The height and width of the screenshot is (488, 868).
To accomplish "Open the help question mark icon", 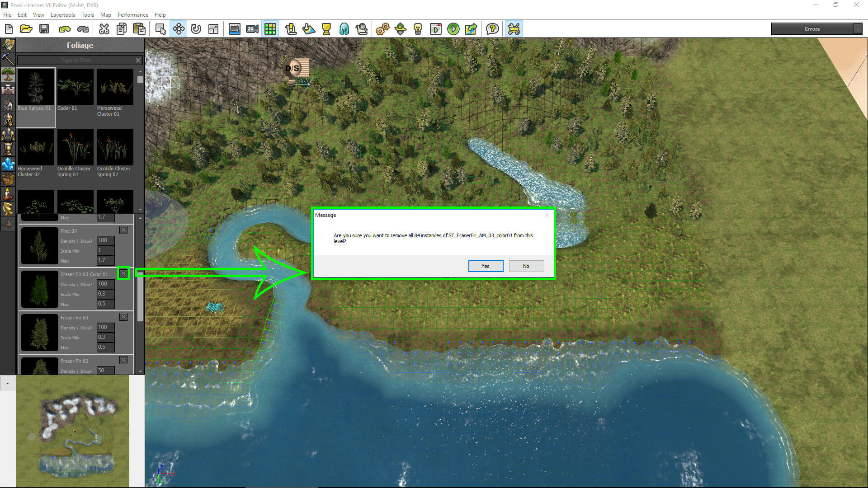I will coord(492,29).
